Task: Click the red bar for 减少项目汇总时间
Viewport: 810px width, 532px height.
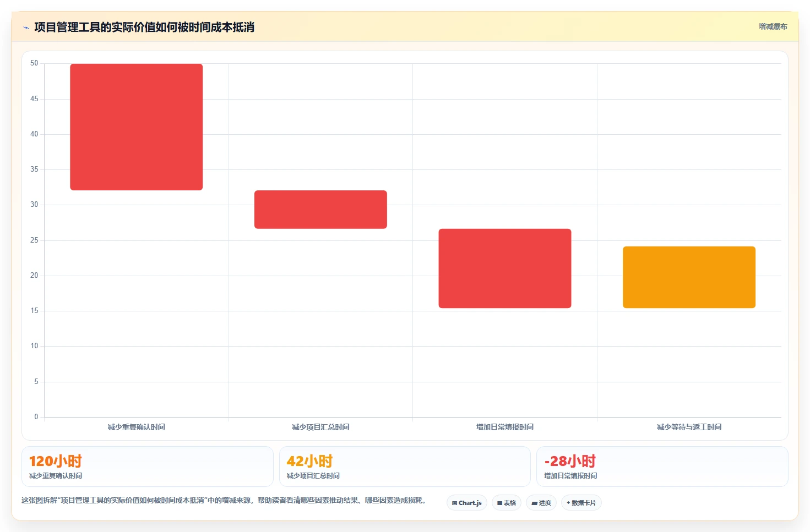Action: pyautogui.click(x=320, y=210)
